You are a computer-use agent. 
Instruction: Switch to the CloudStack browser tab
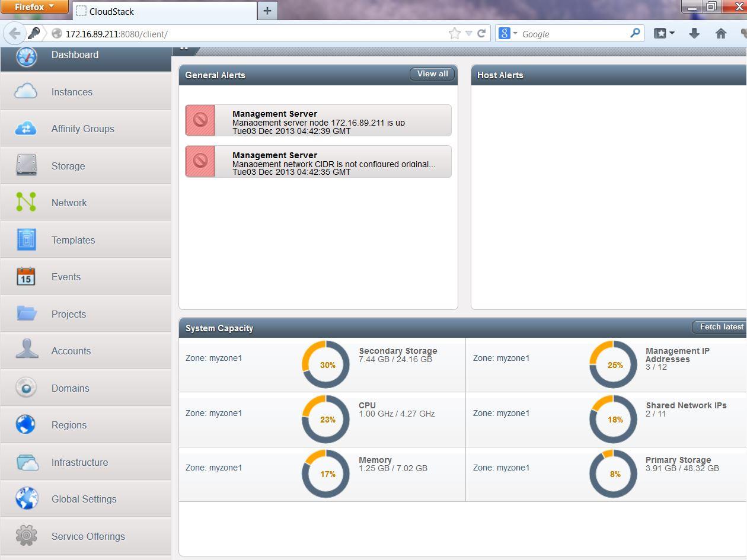[x=164, y=11]
